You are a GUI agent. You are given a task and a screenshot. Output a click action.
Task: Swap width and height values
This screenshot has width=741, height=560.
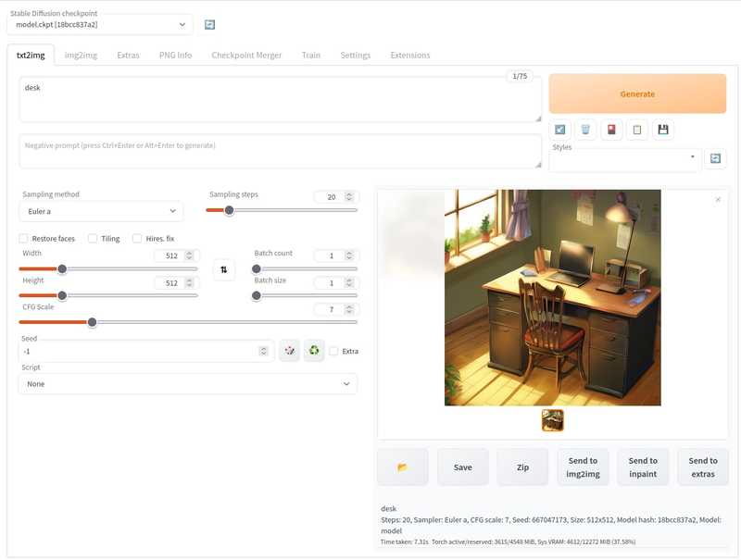pyautogui.click(x=223, y=269)
